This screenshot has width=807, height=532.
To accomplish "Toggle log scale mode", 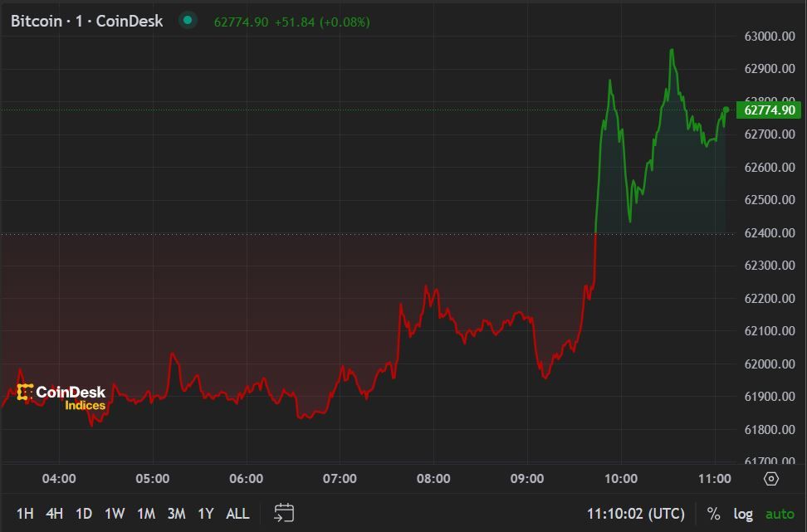I will click(743, 514).
